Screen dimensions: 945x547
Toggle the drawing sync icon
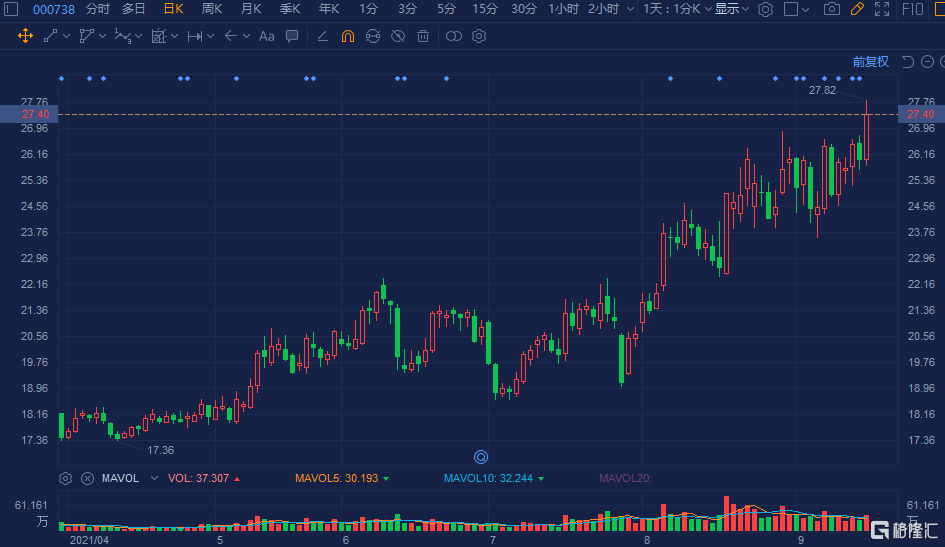click(373, 36)
